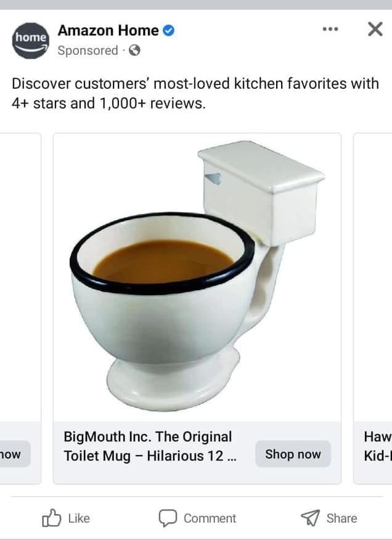Click the globe public visibility icon

(x=134, y=51)
